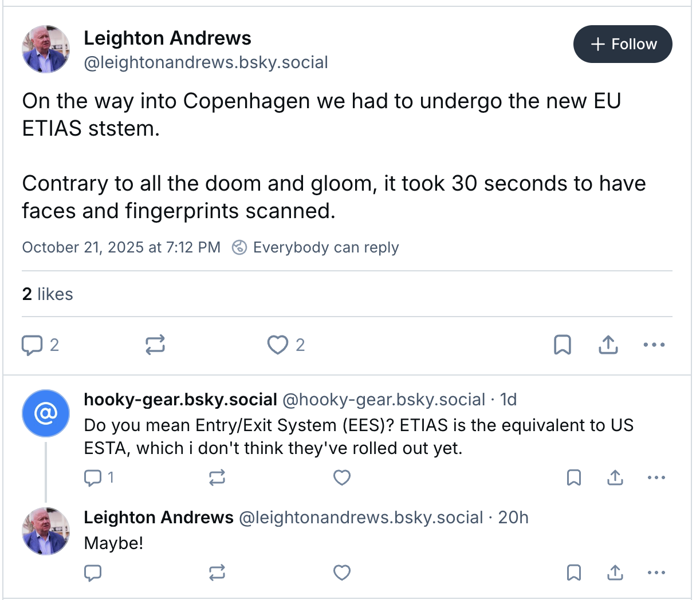Like Leighton Andrews' 'Maybe!' reply
Screen dimensions: 700x600
point(342,573)
